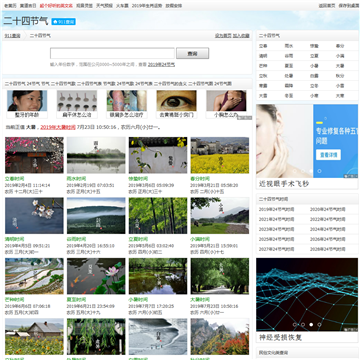360x360 pixels.
Task: Click the blue 911查询 home badge
Action: 63,22
